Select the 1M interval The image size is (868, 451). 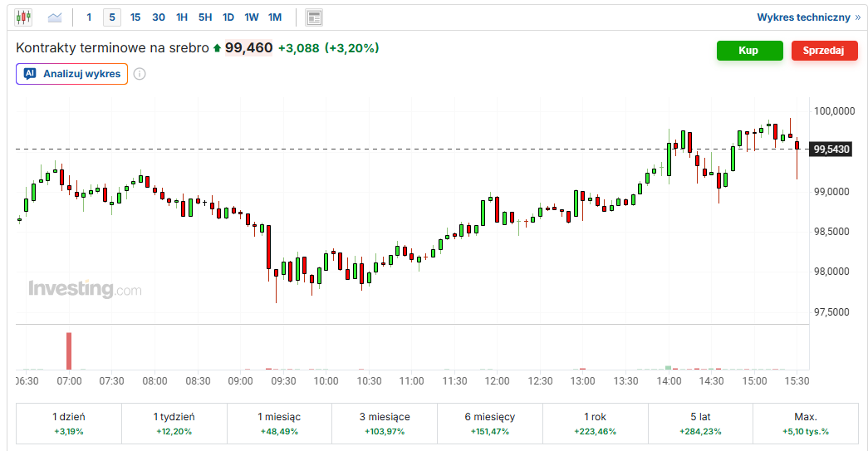tap(275, 17)
